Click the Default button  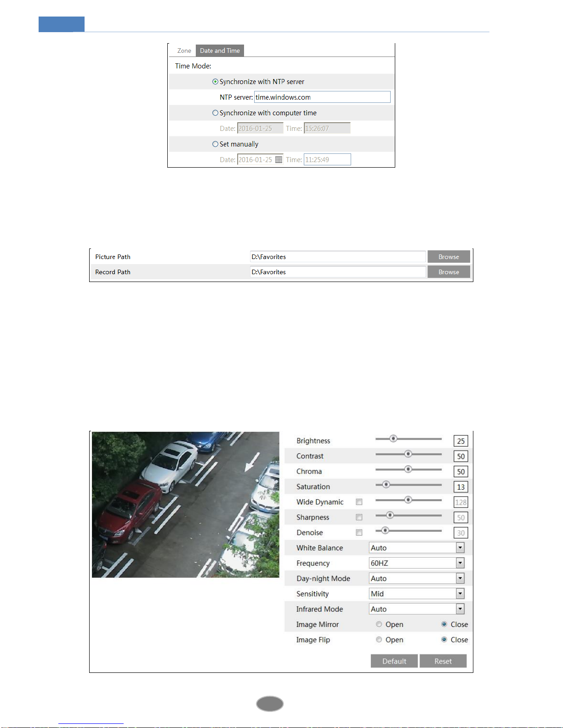(x=394, y=661)
